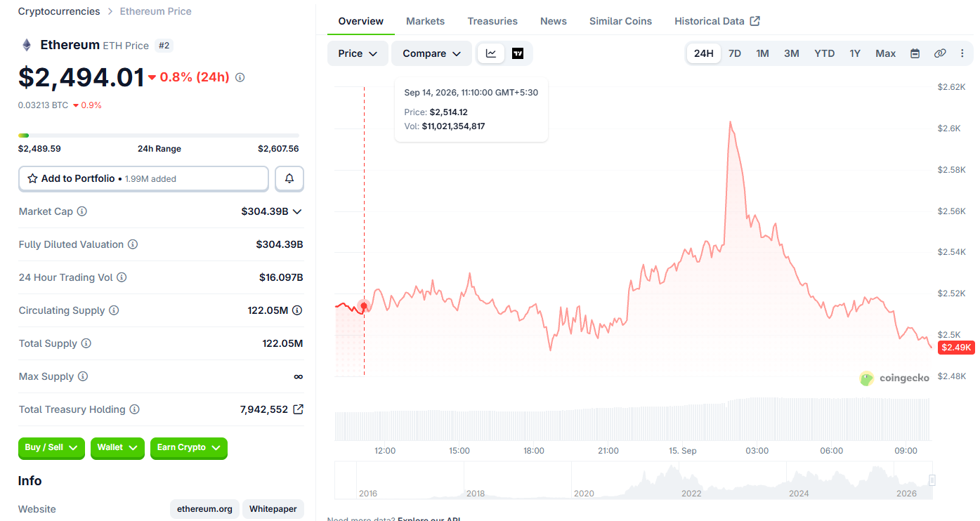
Task: Click the 24h Range progress bar
Action: [x=159, y=136]
